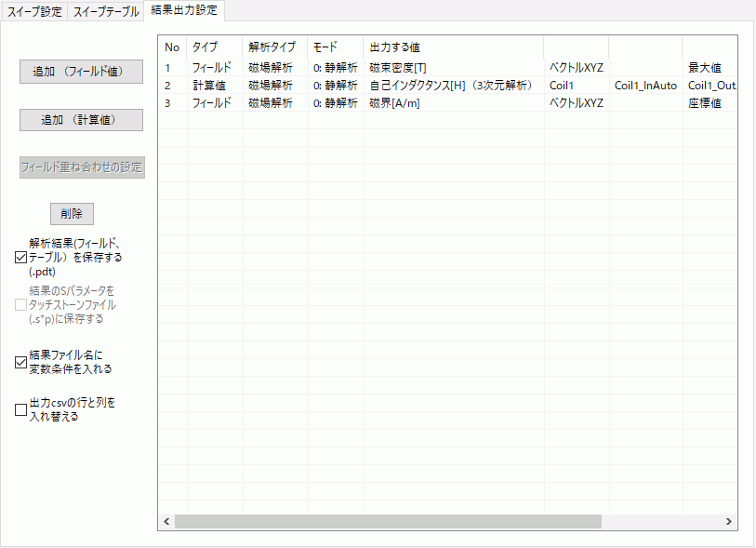Enable 出力csvの行と列を入れ替える checkbox

point(21,410)
